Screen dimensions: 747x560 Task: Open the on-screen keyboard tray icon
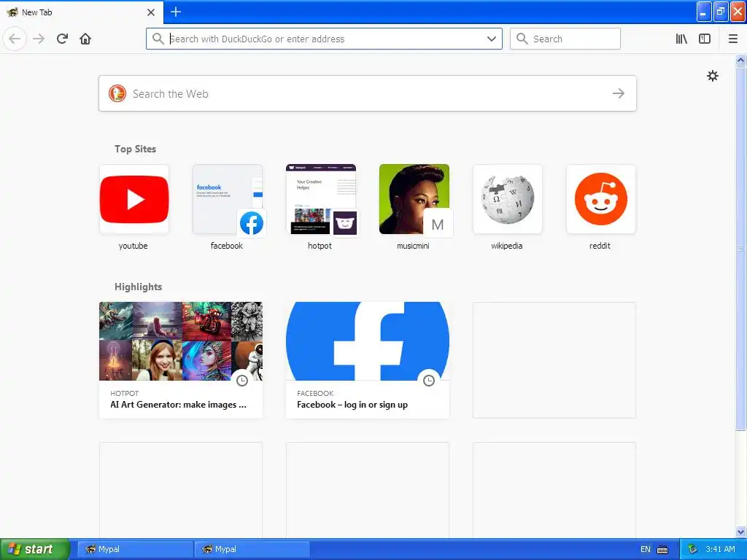662,550
